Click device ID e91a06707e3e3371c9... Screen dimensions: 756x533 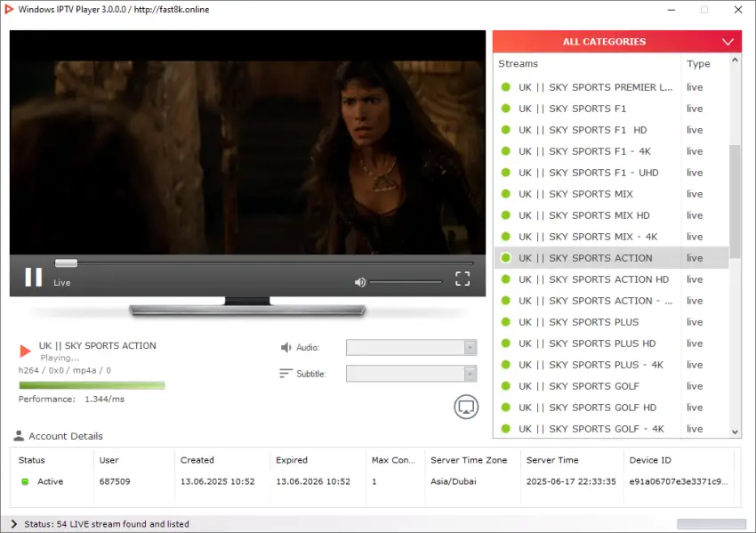(x=679, y=481)
